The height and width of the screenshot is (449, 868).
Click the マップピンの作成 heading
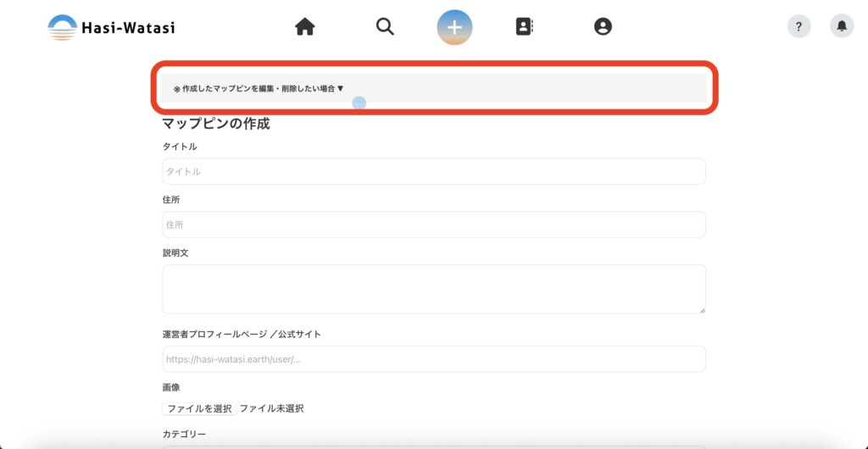point(216,124)
